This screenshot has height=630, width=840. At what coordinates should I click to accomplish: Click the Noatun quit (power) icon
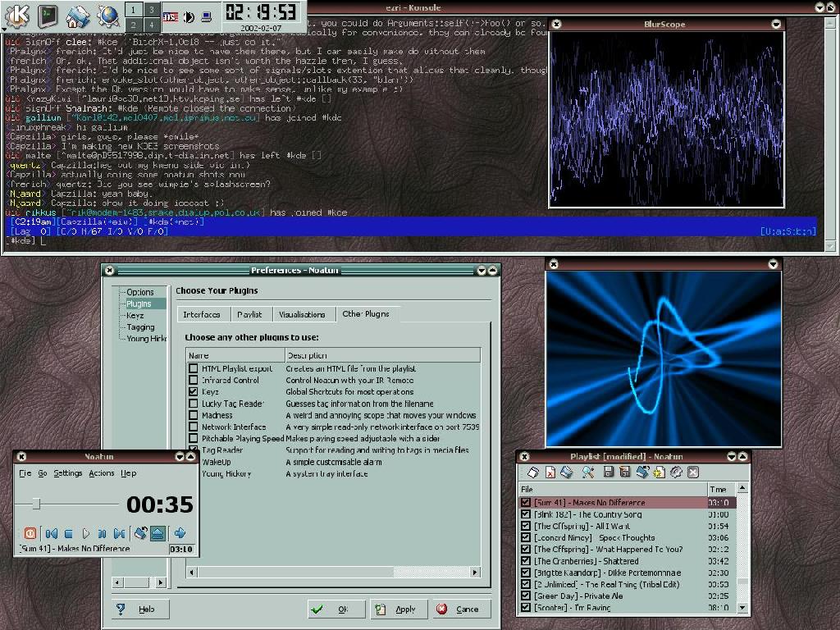(x=30, y=533)
